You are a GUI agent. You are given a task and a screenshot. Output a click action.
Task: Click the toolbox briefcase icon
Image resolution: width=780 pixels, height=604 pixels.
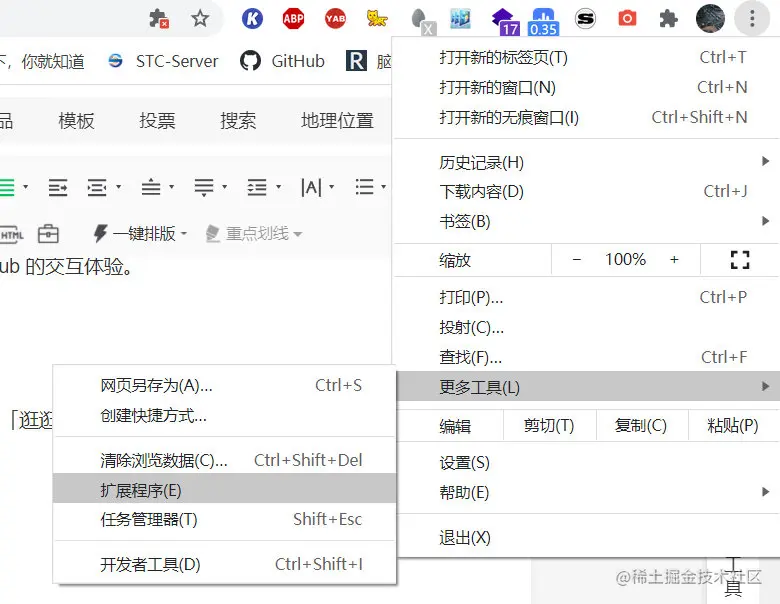point(48,234)
